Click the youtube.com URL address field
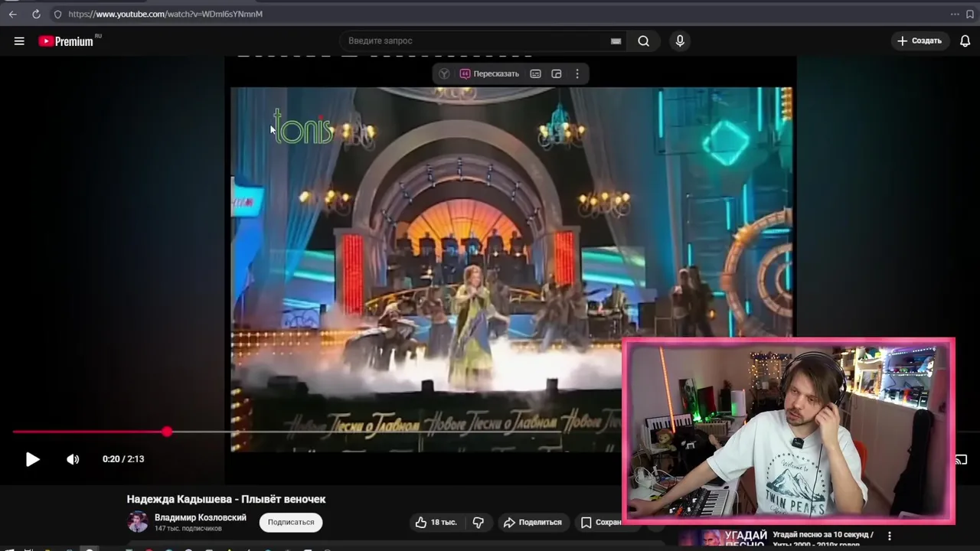The image size is (980, 551). (165, 14)
